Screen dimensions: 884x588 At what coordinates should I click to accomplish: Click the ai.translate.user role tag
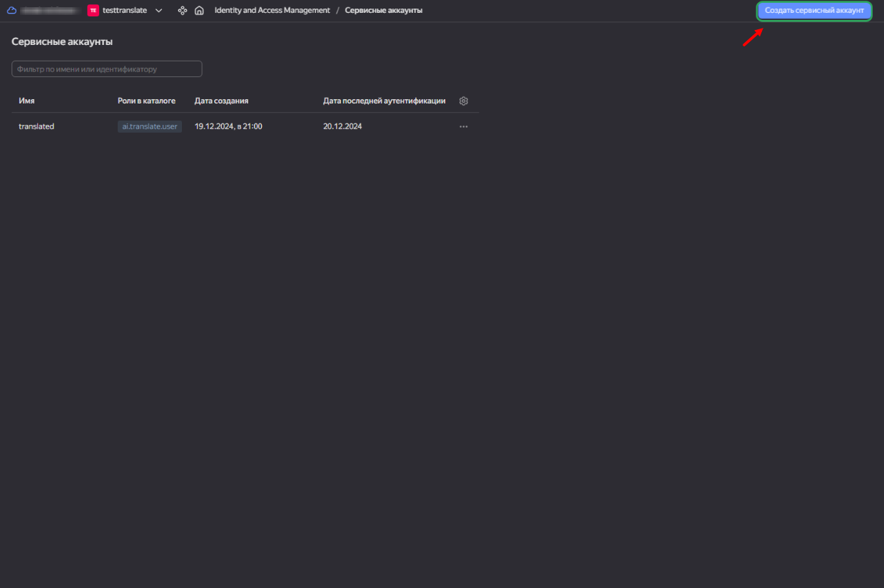point(150,126)
